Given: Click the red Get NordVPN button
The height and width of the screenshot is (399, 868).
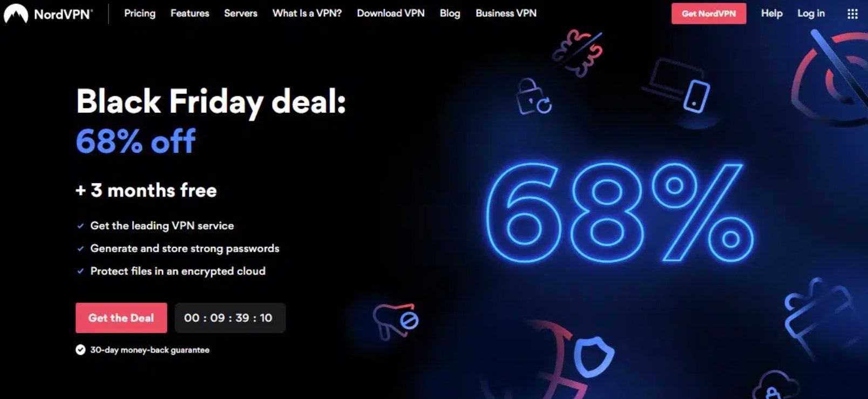Looking at the screenshot, I should click(709, 13).
